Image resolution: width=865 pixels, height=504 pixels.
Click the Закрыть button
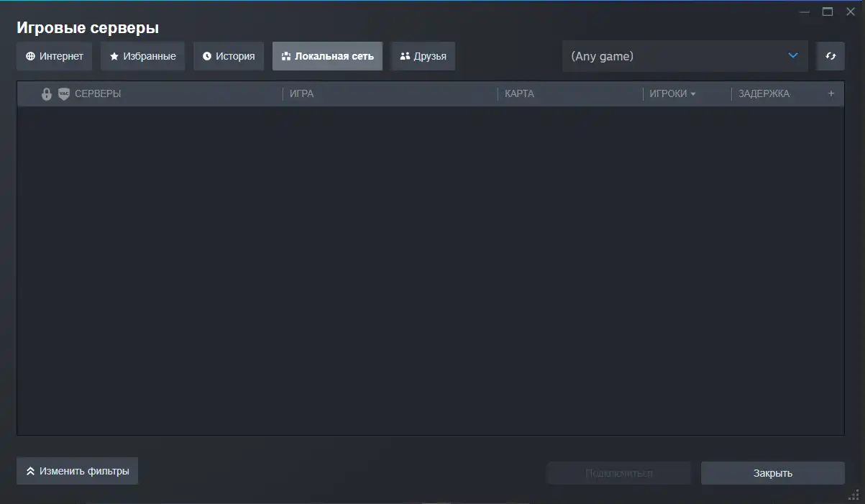(773, 473)
